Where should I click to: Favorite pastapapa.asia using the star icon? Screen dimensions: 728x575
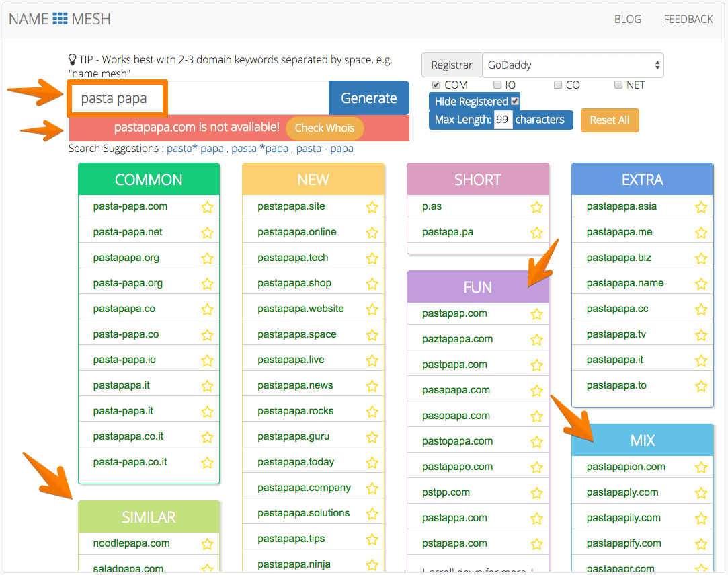[x=701, y=207]
